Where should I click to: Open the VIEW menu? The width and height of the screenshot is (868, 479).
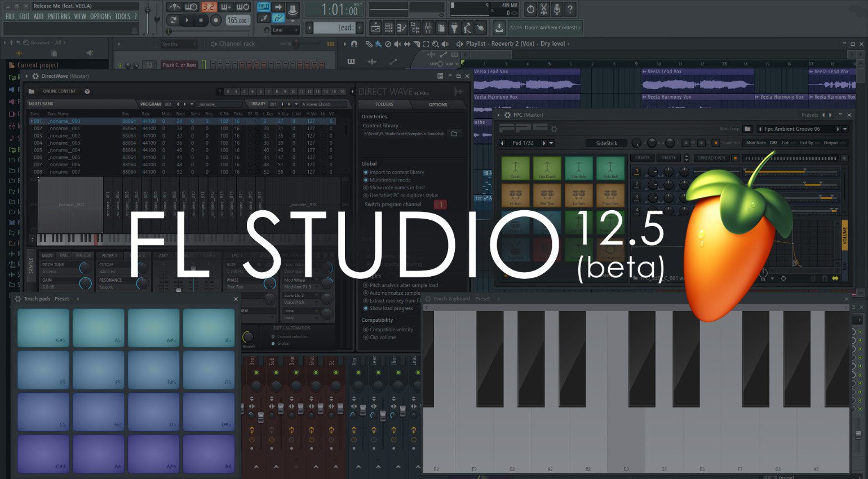(x=80, y=17)
